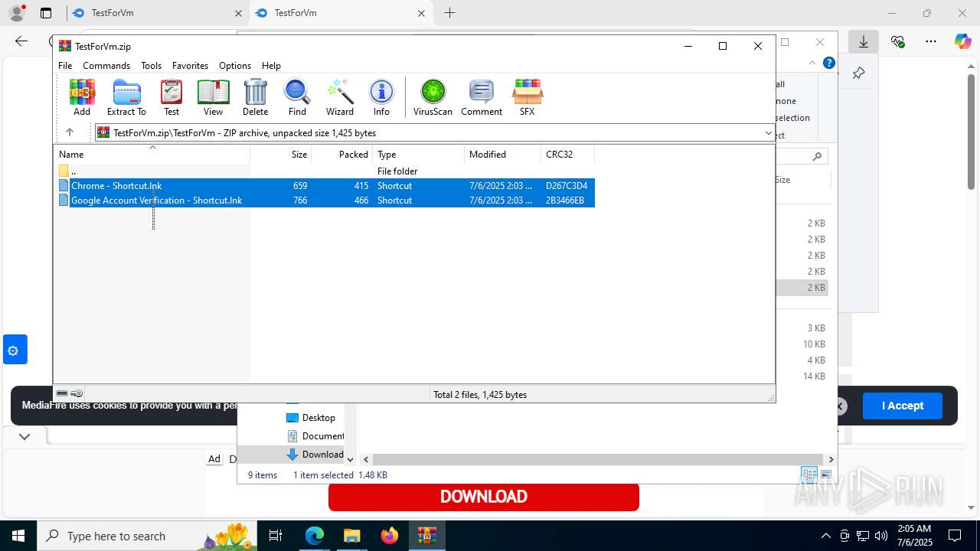Open the File menu in WinRAR

pyautogui.click(x=65, y=66)
